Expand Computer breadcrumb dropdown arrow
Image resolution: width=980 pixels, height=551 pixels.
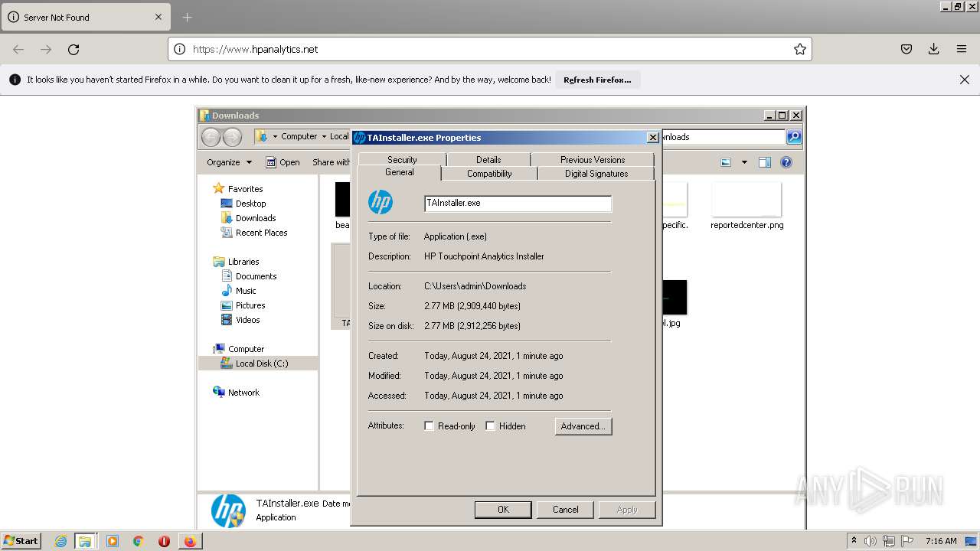[x=324, y=136]
